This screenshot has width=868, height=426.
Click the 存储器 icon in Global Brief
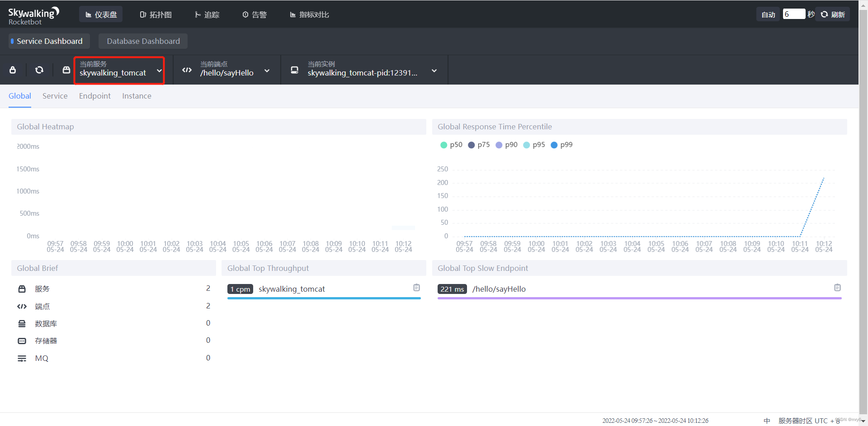pyautogui.click(x=22, y=341)
